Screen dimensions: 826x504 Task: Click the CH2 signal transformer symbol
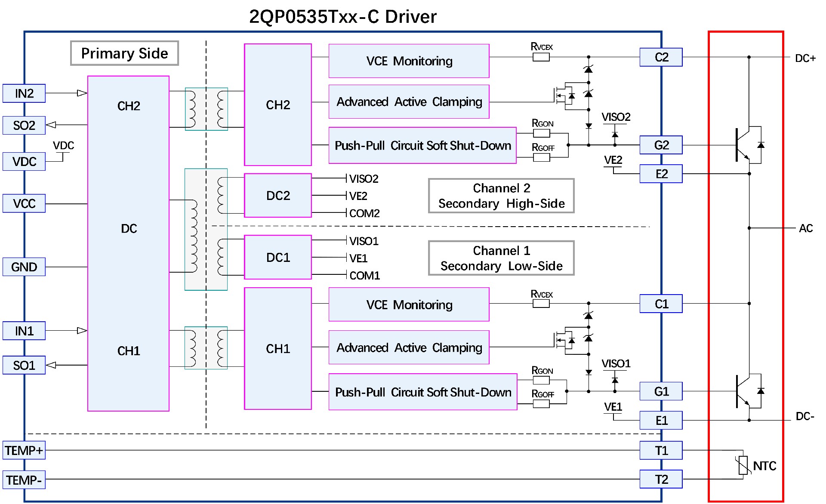206,109
